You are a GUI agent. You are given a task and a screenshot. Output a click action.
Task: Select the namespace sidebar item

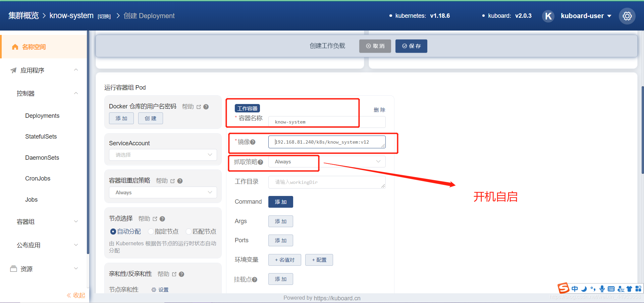pos(44,47)
